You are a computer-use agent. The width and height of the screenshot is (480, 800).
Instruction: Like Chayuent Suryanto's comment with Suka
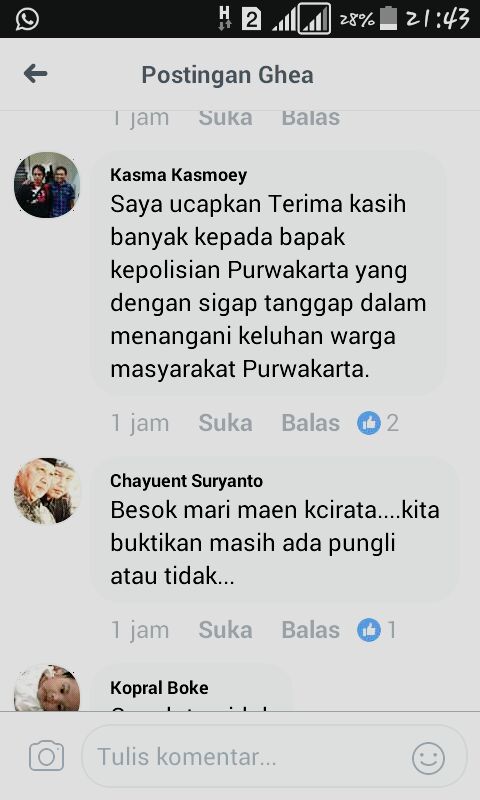click(225, 630)
